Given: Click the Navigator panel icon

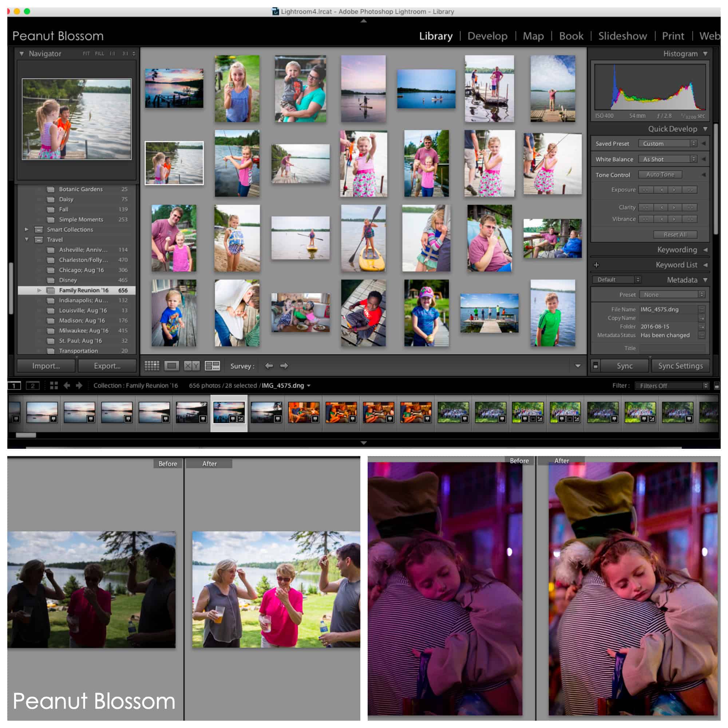Looking at the screenshot, I should 19,55.
